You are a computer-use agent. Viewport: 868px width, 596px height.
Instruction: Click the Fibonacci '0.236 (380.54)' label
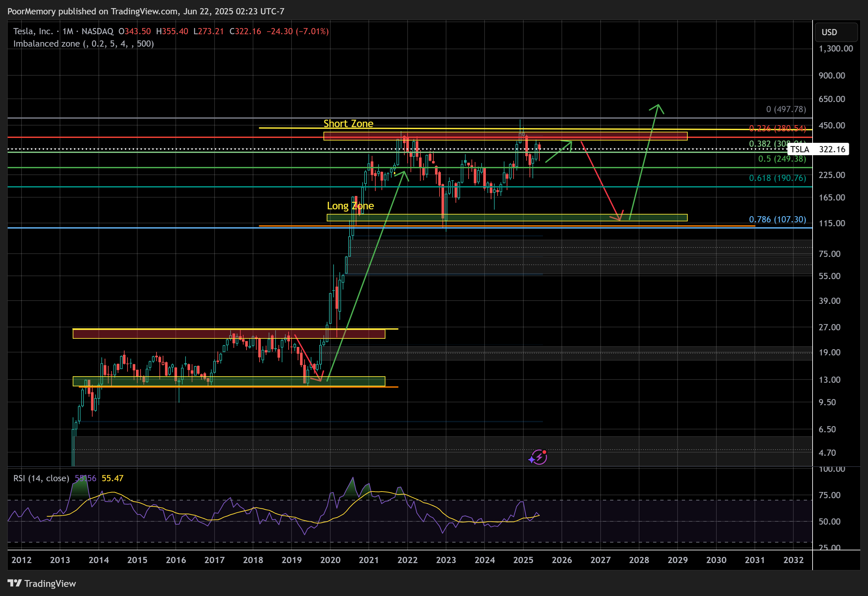(x=777, y=128)
